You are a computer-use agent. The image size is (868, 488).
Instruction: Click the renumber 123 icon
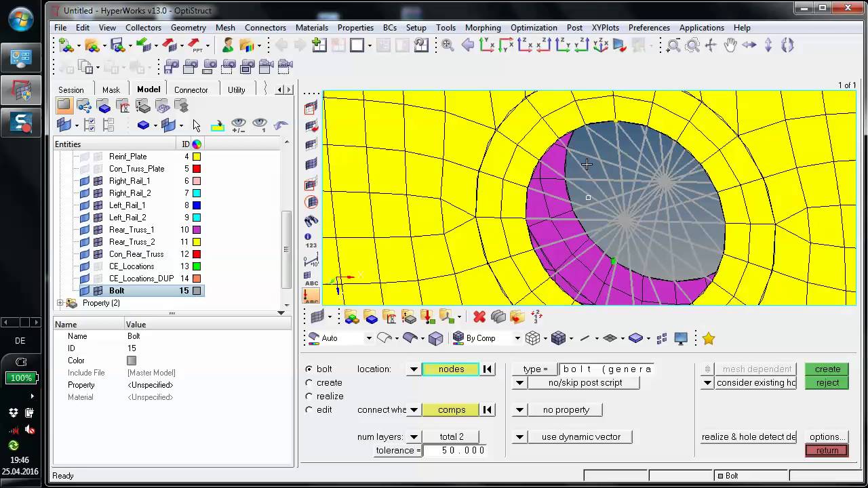[x=536, y=317]
